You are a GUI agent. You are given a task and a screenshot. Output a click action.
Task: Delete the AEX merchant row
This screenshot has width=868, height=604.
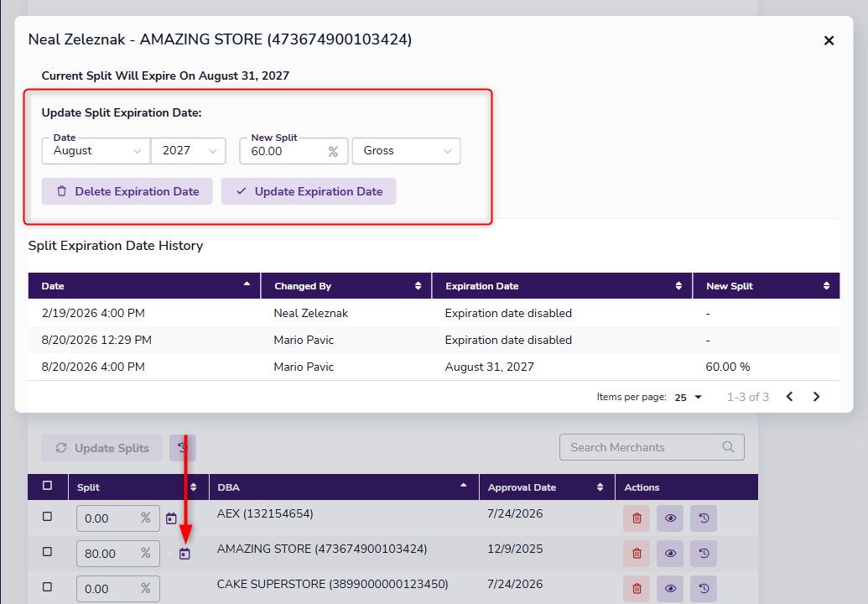637,518
